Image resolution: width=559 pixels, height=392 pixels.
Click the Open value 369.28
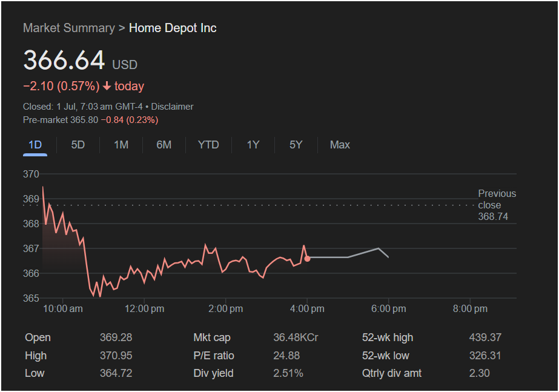pyautogui.click(x=116, y=337)
